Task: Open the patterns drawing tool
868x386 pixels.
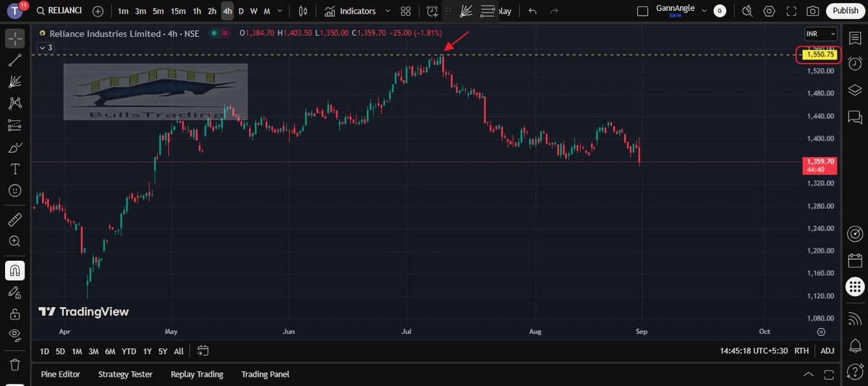Action: click(x=14, y=104)
